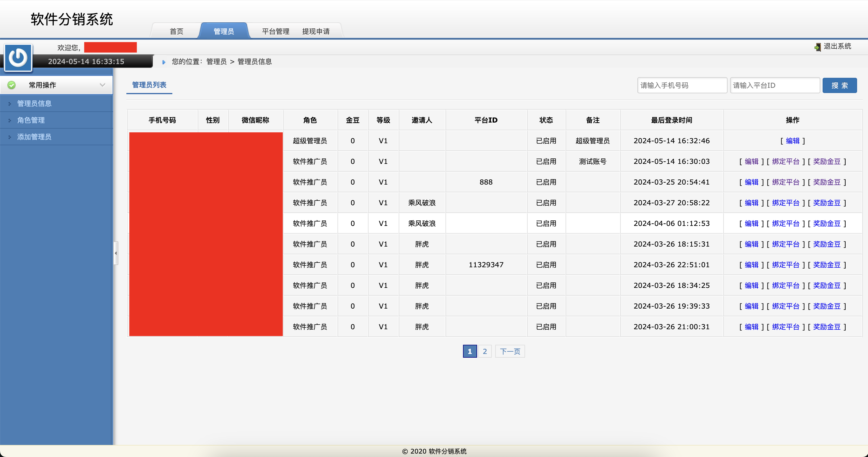Click 编辑 in the 18:34:25 login row

pos(751,285)
